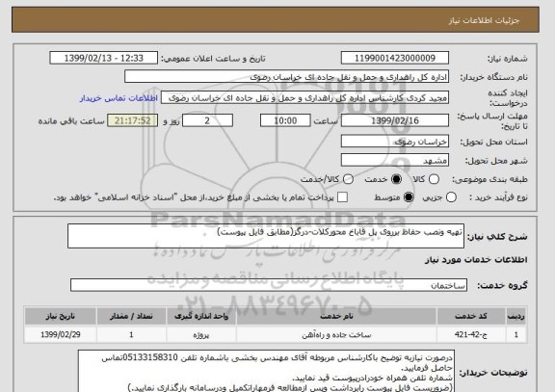
Task: Click the deadline hour field 10:00
Action: click(285, 120)
